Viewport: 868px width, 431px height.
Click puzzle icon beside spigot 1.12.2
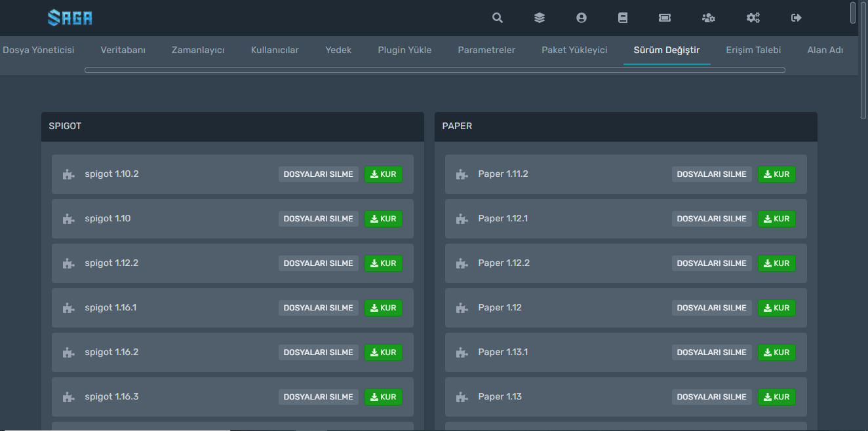click(68, 263)
